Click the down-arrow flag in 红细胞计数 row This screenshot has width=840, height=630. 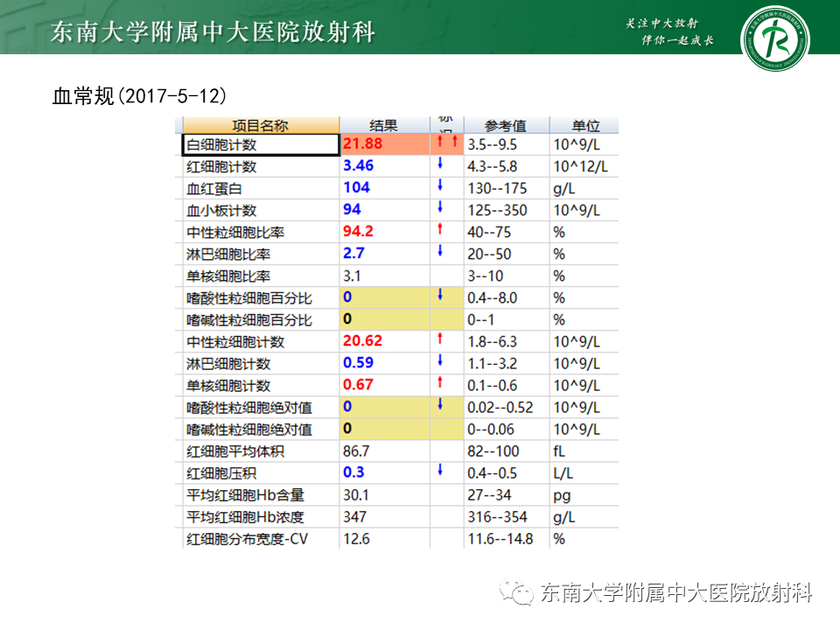[440, 164]
